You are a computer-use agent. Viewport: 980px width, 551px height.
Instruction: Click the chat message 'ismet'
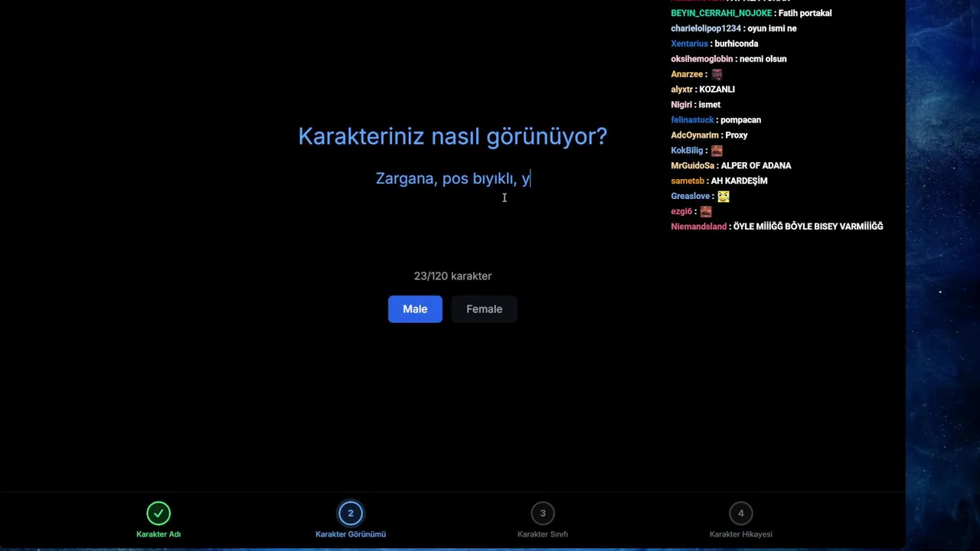(709, 105)
